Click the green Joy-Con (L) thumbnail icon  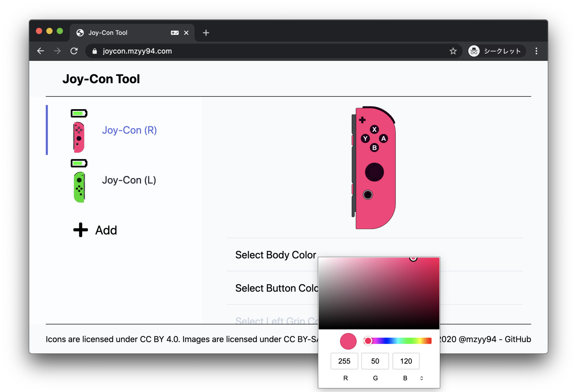click(79, 187)
